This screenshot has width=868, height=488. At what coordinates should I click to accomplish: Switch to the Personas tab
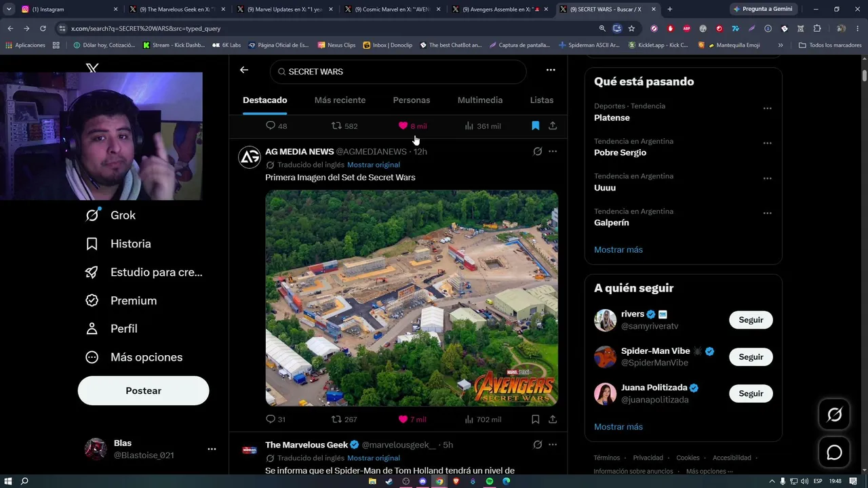pos(412,100)
